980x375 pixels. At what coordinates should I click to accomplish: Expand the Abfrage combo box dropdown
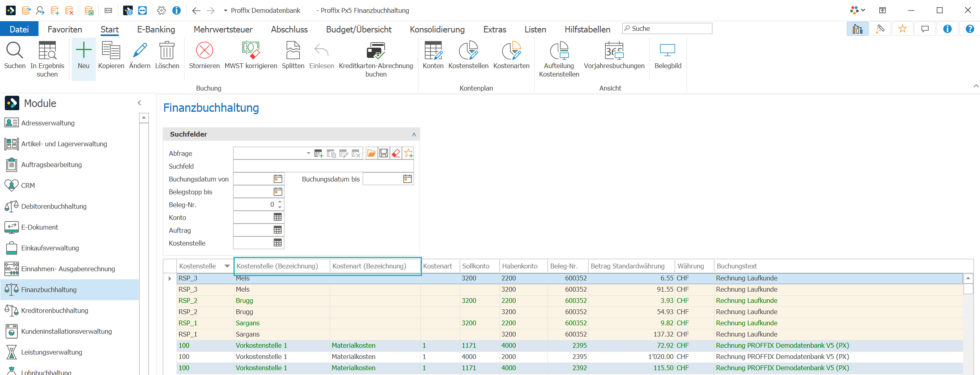coord(308,153)
